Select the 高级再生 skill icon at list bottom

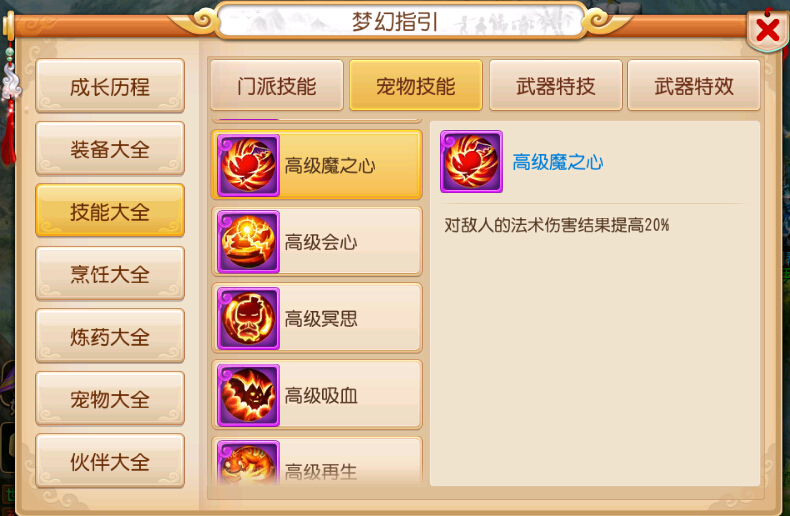[248, 463]
